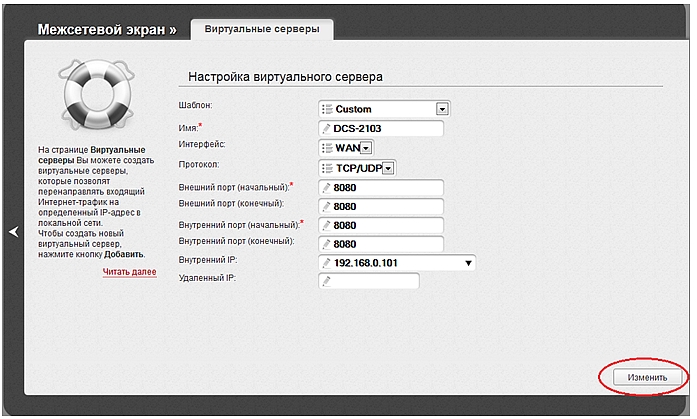Screen dimensions: 697x419
Task: Open the Межсетевой экран menu section
Action: pyautogui.click(x=106, y=29)
